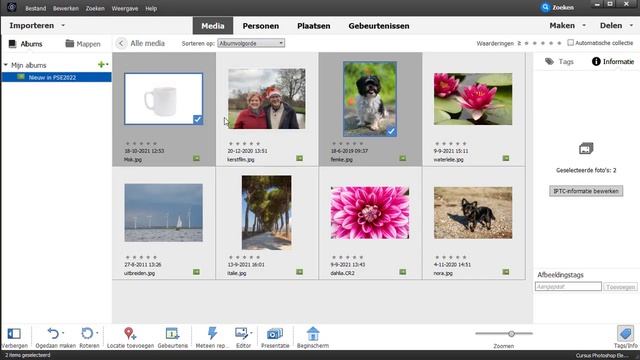
Task: Click the album badge icon on Mok.jpg
Action: click(x=196, y=158)
